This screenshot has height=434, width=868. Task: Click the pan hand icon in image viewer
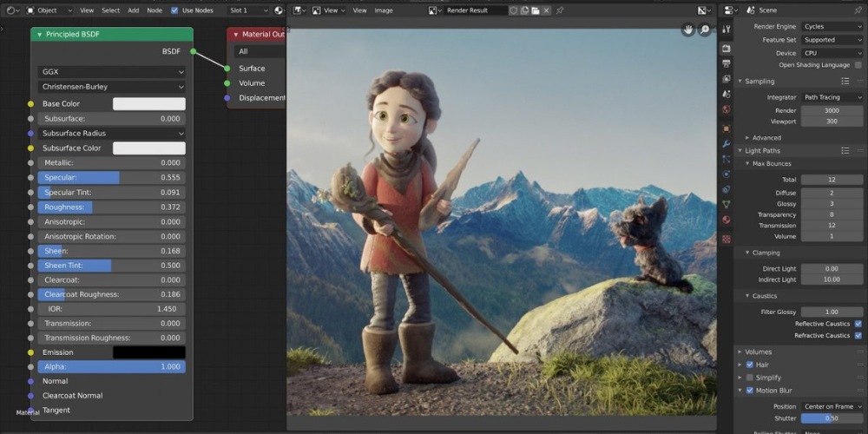point(688,30)
